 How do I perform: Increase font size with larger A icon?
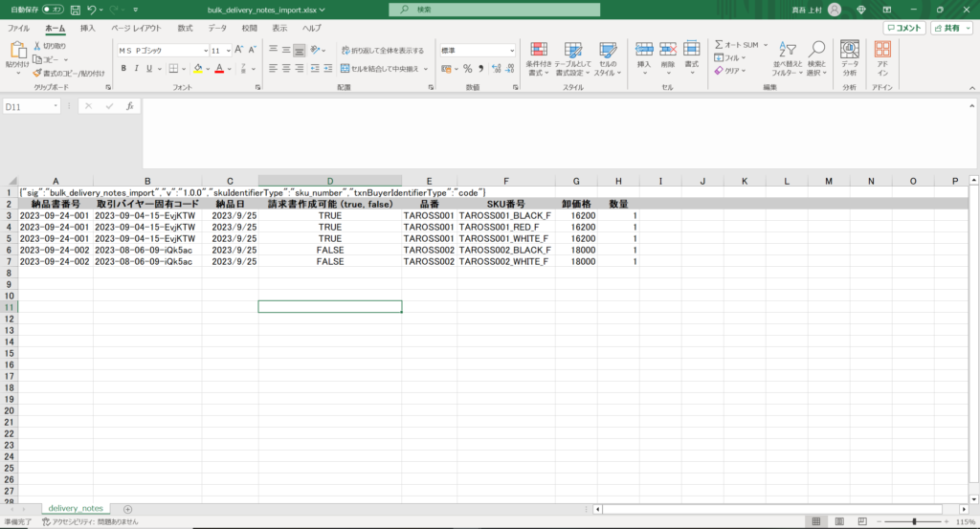click(x=238, y=50)
